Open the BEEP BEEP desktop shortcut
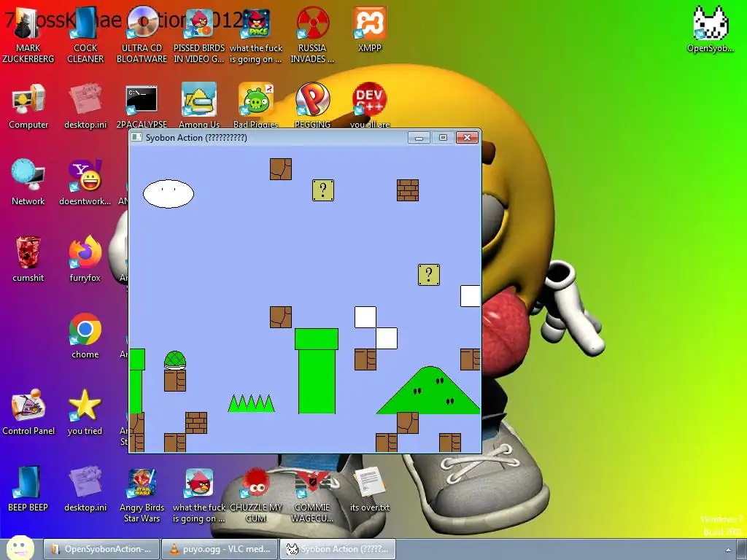Viewport: 747px width, 560px height. click(28, 489)
